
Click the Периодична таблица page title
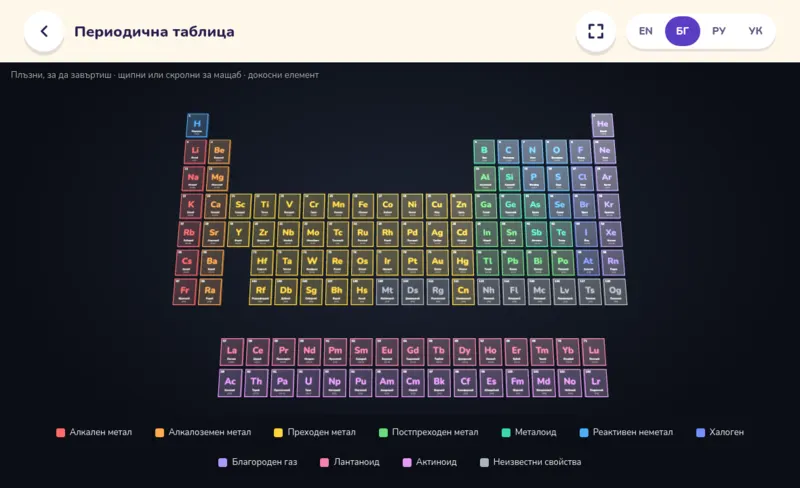pos(155,32)
